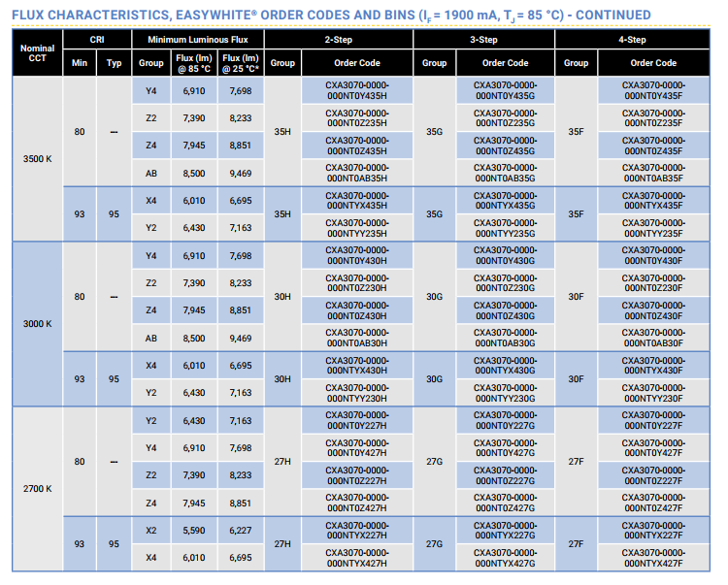Select order code CXA3070-0000-000NT0Y227H

click(357, 420)
